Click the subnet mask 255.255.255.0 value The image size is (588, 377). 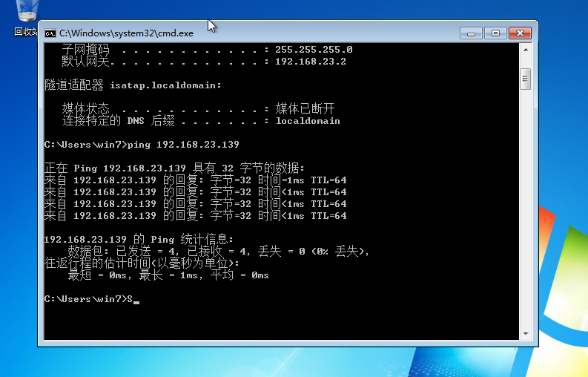click(x=313, y=50)
